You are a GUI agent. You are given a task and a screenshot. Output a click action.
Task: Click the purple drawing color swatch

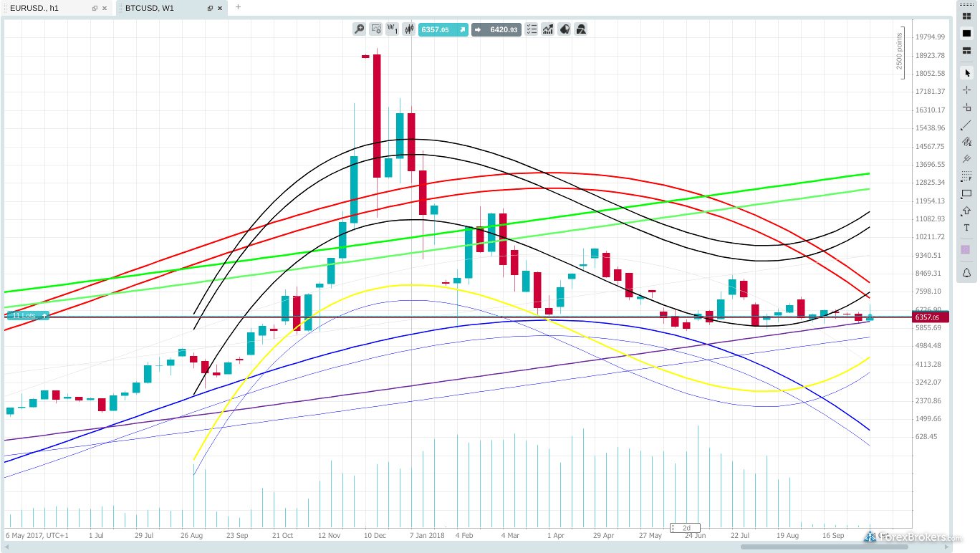tap(966, 249)
